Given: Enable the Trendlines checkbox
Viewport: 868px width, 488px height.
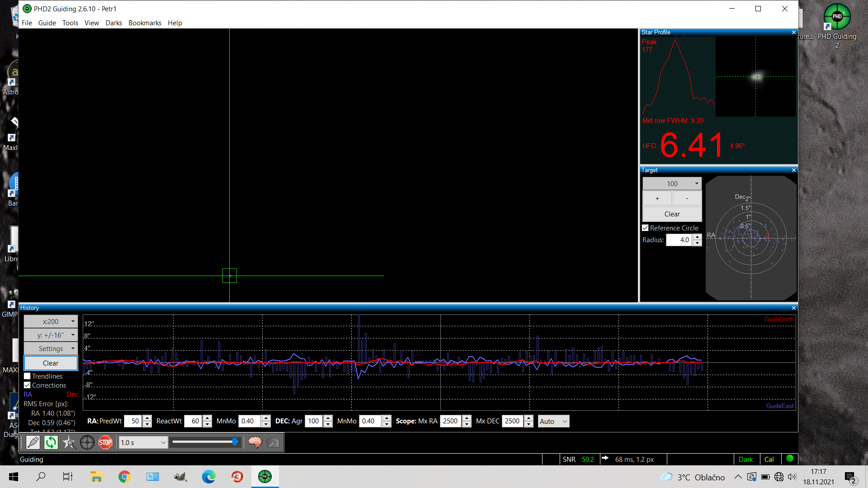Looking at the screenshot, I should 27,376.
